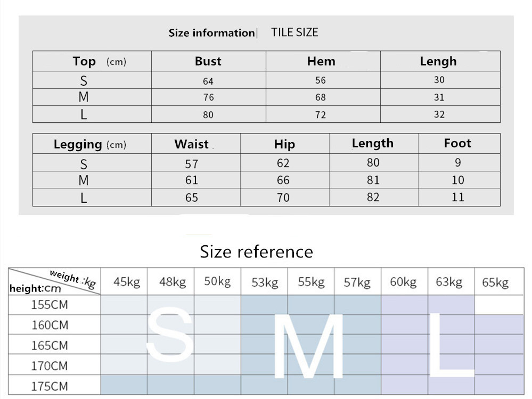Select the Bust column header
The image size is (532, 399).
pos(208,61)
